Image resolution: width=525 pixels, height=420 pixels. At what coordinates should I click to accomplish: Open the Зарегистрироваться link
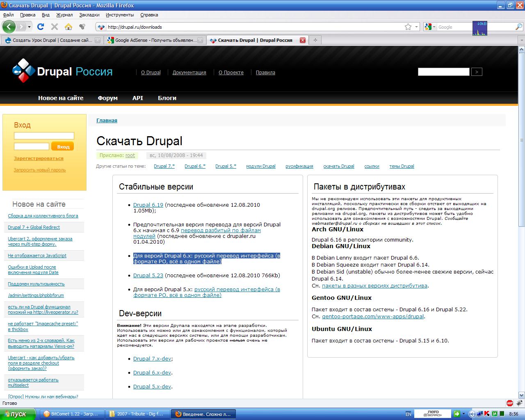(39, 158)
